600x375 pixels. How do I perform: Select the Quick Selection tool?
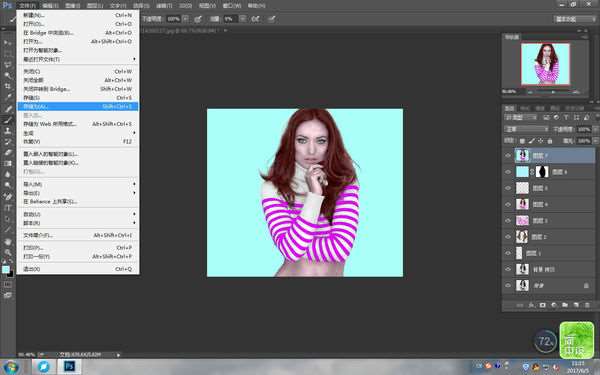coord(8,75)
